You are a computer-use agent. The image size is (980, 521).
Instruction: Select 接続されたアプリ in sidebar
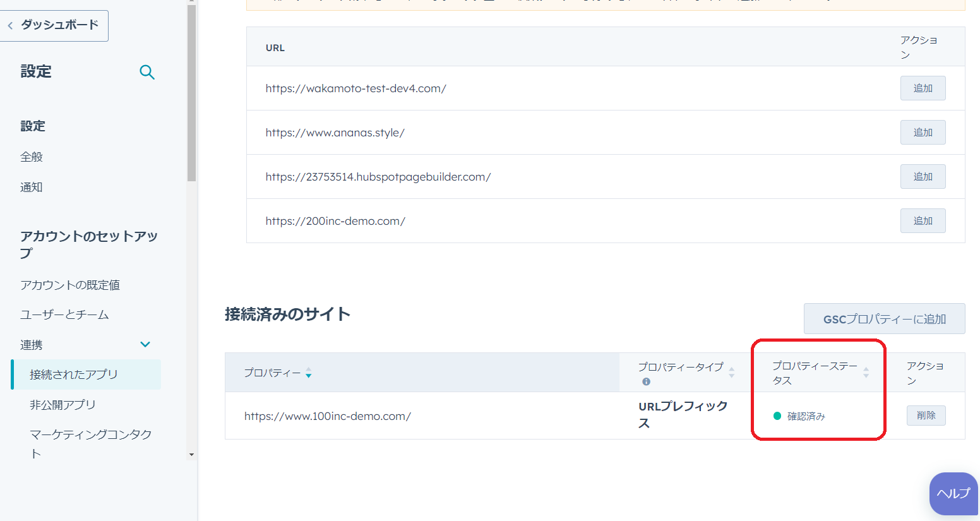coord(86,374)
